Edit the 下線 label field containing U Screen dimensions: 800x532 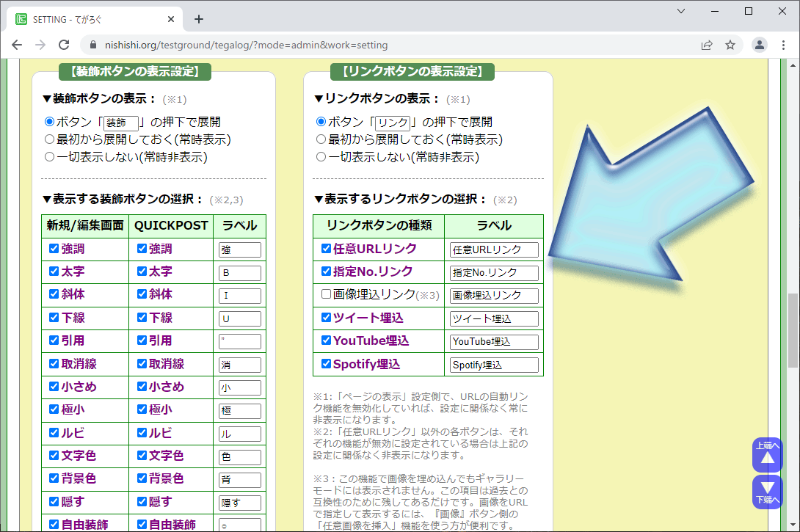click(240, 318)
